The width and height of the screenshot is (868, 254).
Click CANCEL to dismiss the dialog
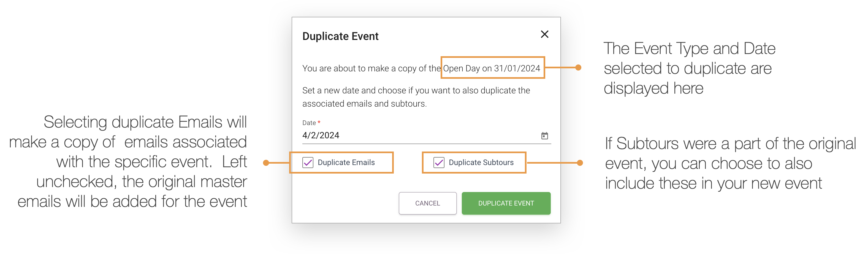[x=427, y=203]
